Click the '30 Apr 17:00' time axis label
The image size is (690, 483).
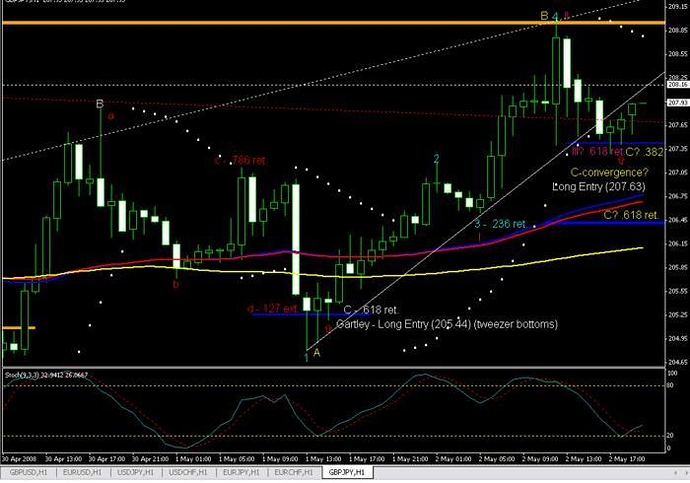click(x=106, y=459)
